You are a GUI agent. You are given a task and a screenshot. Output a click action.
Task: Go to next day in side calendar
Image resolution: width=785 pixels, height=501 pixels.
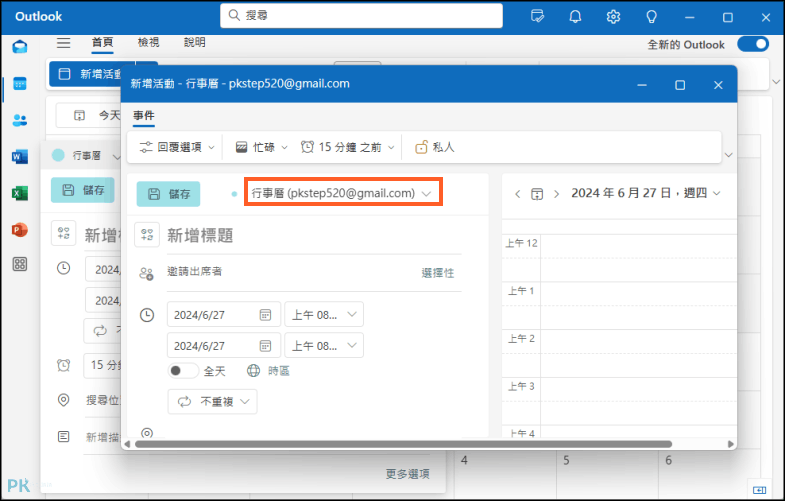click(x=556, y=194)
